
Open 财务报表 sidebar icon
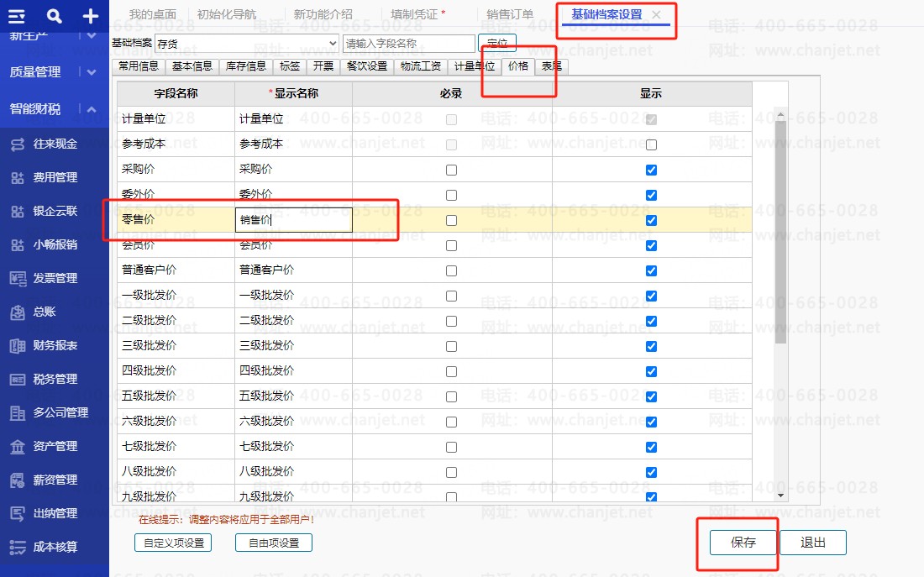[18, 345]
